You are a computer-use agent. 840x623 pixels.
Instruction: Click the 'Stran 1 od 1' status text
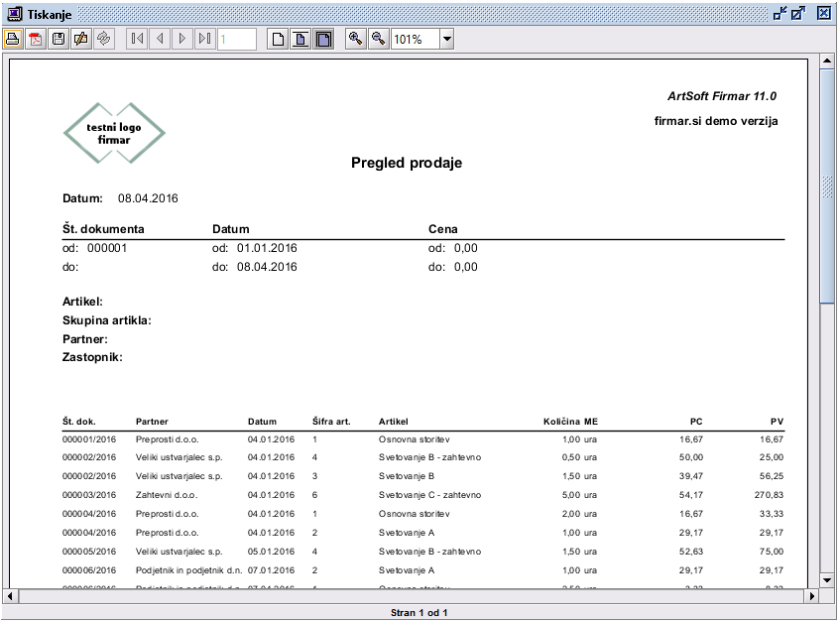pos(419,613)
